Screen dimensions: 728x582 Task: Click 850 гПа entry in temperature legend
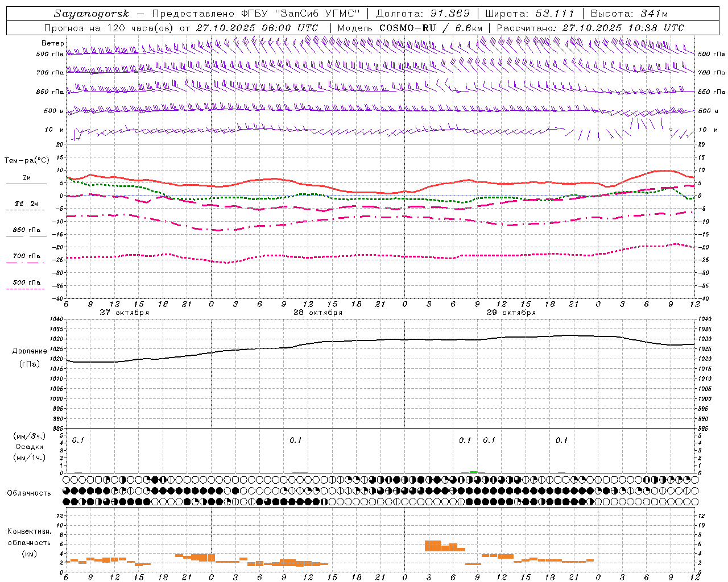tap(27, 230)
